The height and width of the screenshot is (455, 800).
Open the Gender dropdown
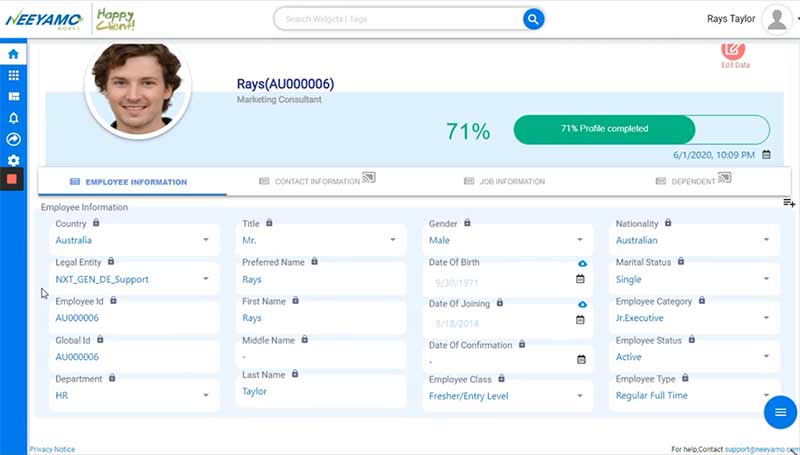pos(579,241)
